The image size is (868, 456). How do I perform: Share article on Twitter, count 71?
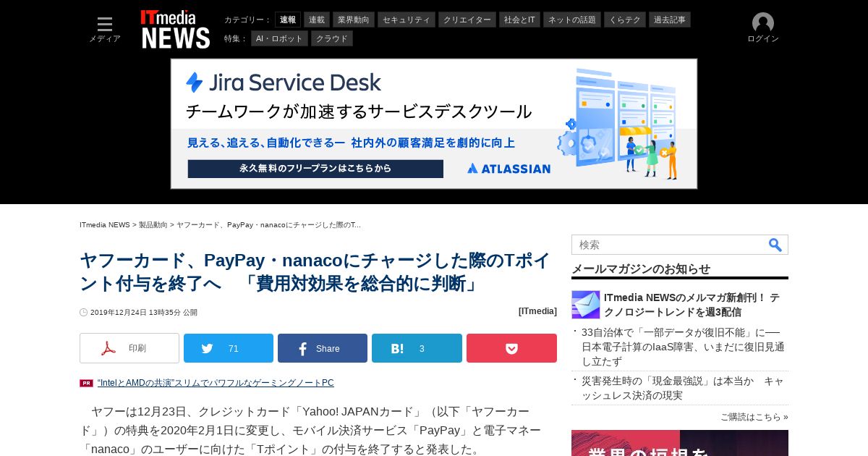coord(229,348)
